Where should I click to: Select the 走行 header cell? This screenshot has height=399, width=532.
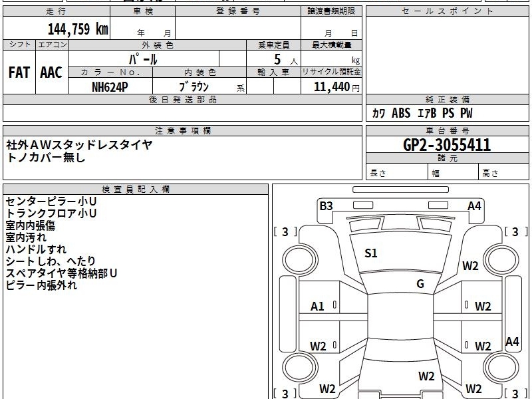(x=57, y=11)
